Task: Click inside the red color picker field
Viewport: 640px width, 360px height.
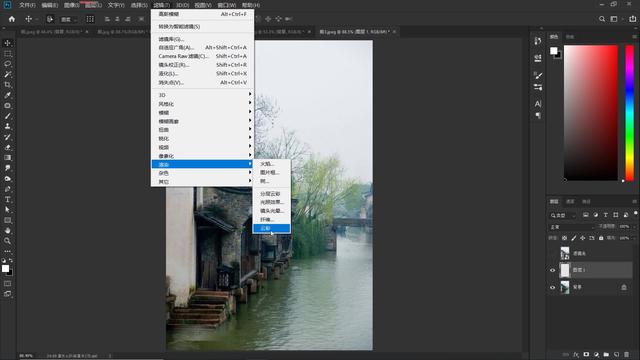Action: pyautogui.click(x=591, y=113)
